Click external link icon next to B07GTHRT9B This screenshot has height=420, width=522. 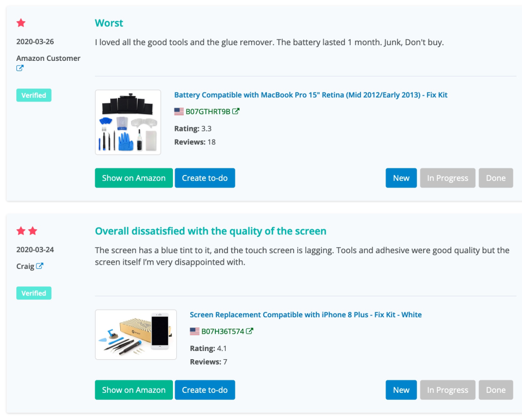pos(235,111)
